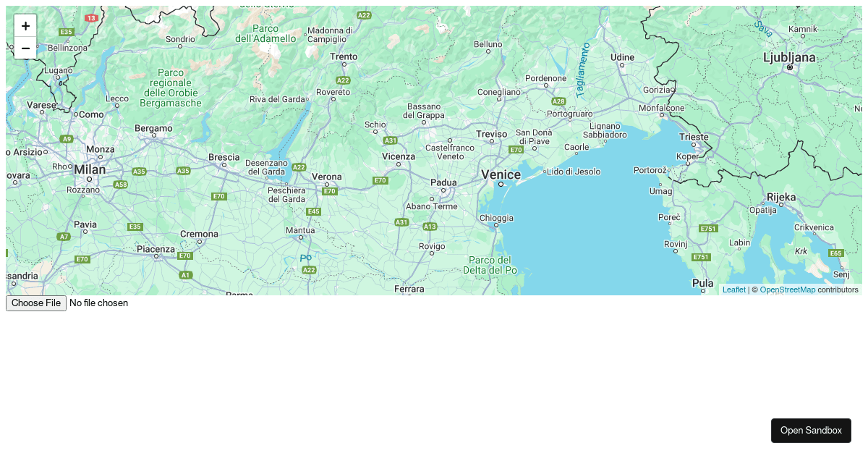Open the Leaflet attribution link

coord(733,290)
